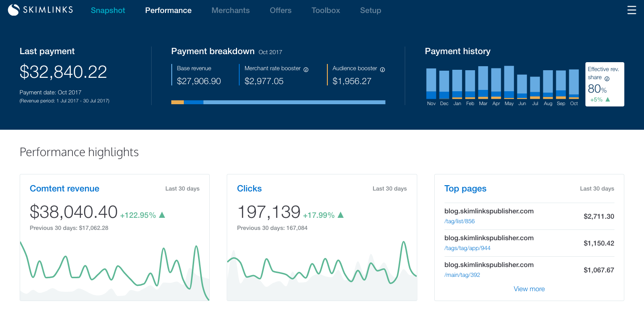The height and width of the screenshot is (314, 644).
Task: Open the Setup navigation item
Action: 370,10
